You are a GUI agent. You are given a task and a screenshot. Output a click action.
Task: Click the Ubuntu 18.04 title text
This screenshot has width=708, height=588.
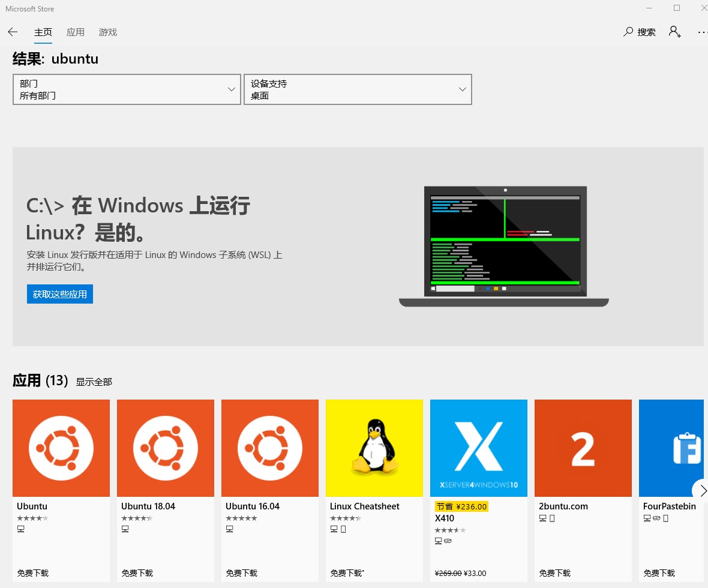click(x=148, y=506)
